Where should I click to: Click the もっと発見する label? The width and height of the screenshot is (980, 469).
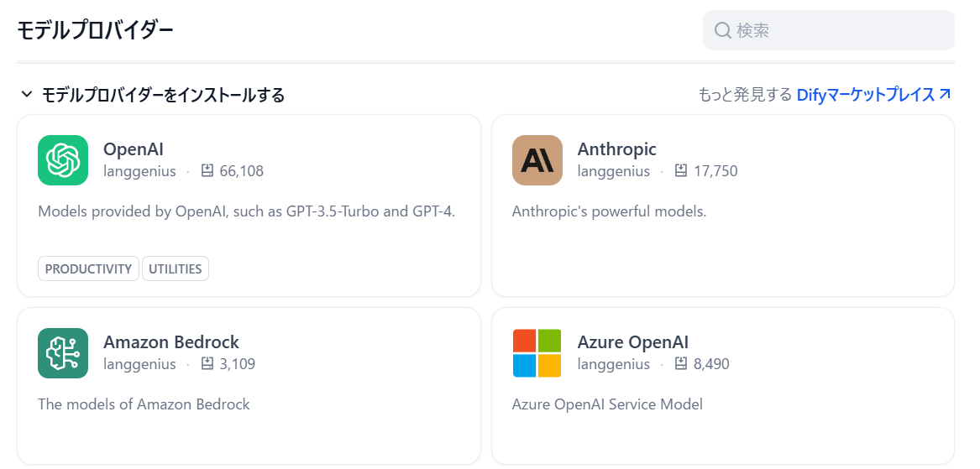pyautogui.click(x=745, y=94)
